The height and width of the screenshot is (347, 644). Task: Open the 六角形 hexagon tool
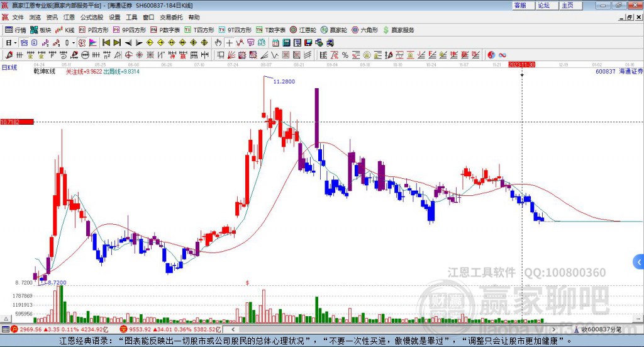pos(365,30)
